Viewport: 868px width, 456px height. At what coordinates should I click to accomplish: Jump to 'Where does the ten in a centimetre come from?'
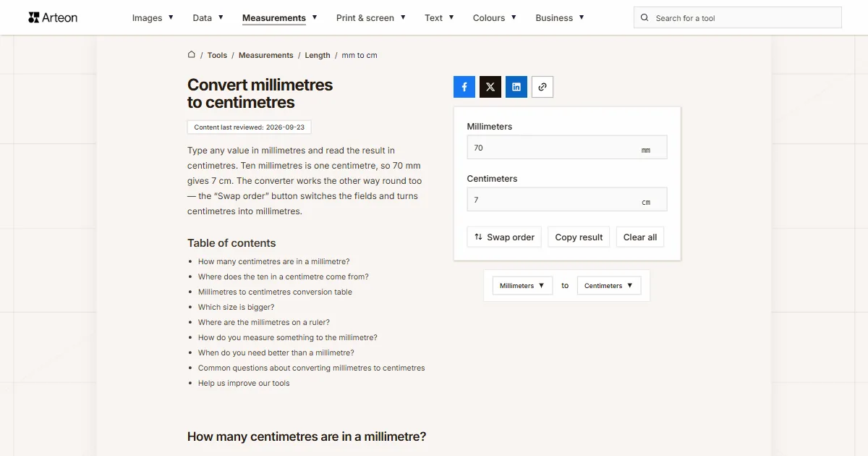[x=284, y=276]
